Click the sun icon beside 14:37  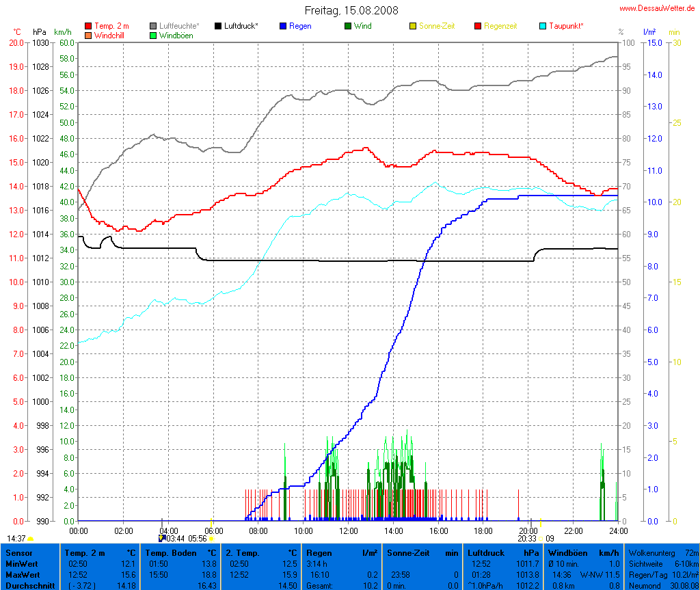coord(31,539)
